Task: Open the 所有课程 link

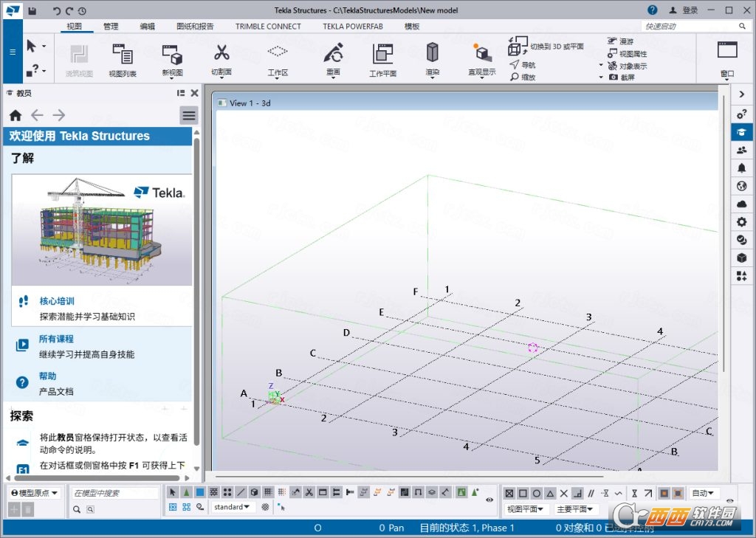Action: point(56,339)
